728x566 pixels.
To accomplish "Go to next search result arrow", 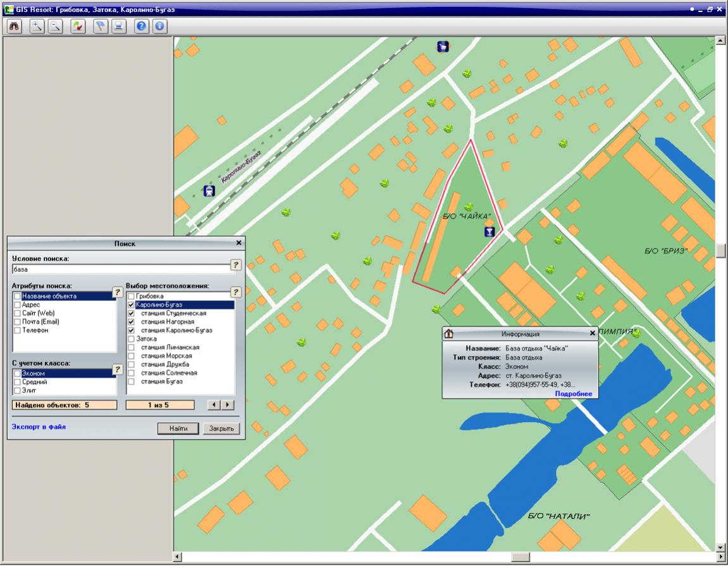I will [228, 405].
